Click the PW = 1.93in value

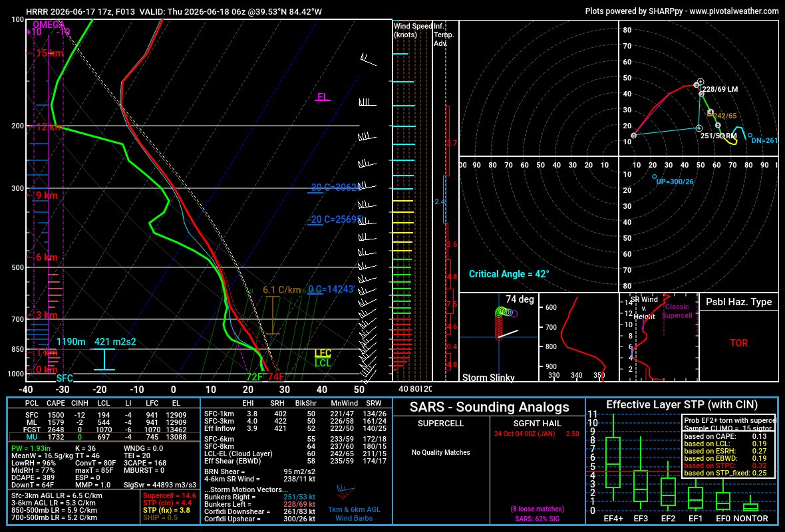[31, 448]
